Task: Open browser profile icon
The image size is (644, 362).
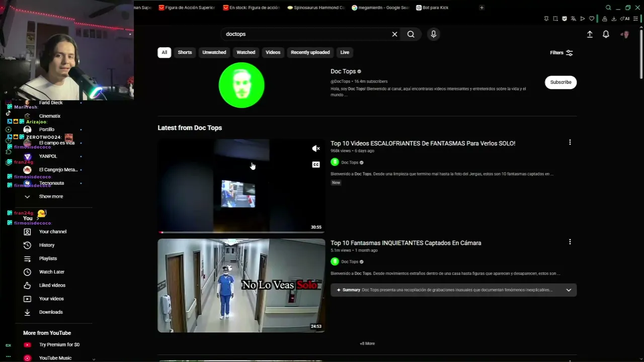Action: (605, 19)
